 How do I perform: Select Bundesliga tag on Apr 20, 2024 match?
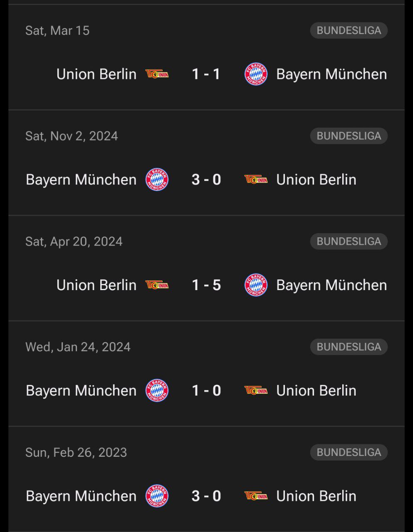[349, 241]
